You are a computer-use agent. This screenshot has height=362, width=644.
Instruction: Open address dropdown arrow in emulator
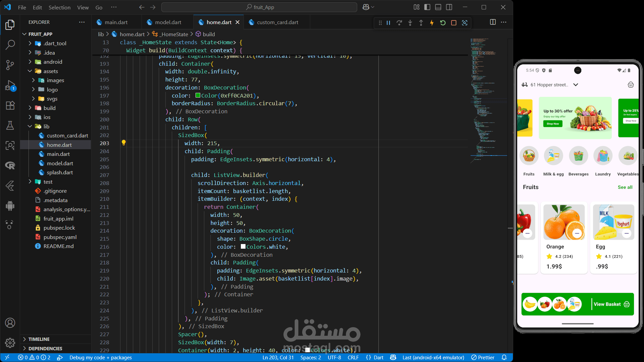click(576, 85)
